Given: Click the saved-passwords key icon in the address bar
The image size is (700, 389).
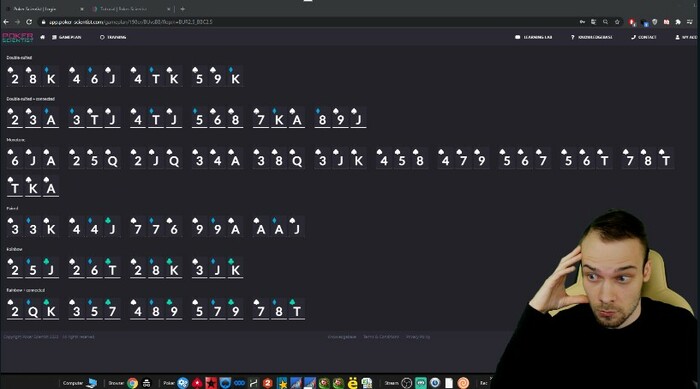Looking at the screenshot, I should pos(582,21).
